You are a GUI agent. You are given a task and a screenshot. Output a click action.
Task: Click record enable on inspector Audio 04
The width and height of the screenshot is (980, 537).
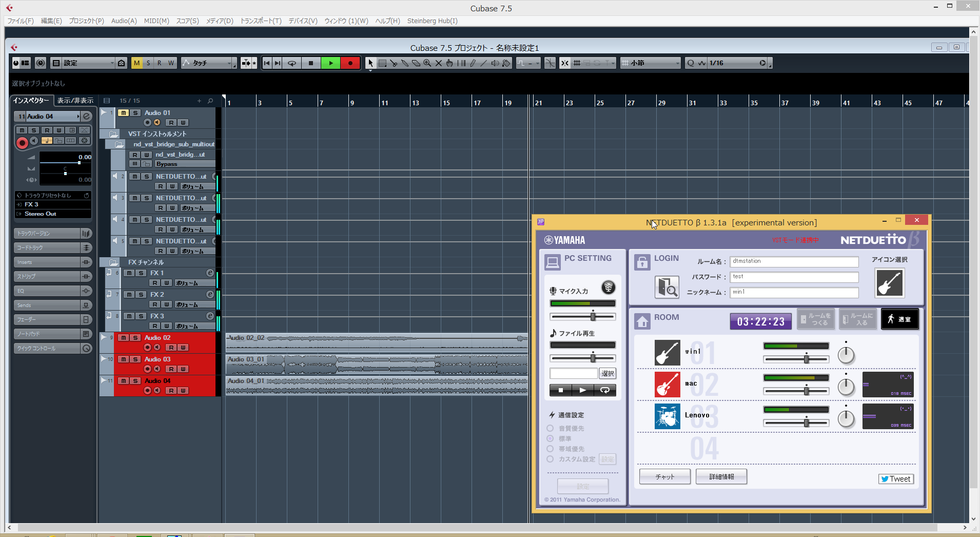tap(22, 143)
